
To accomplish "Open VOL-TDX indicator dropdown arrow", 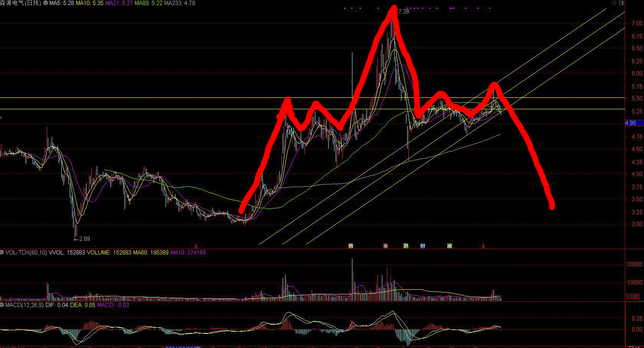I will point(2,253).
